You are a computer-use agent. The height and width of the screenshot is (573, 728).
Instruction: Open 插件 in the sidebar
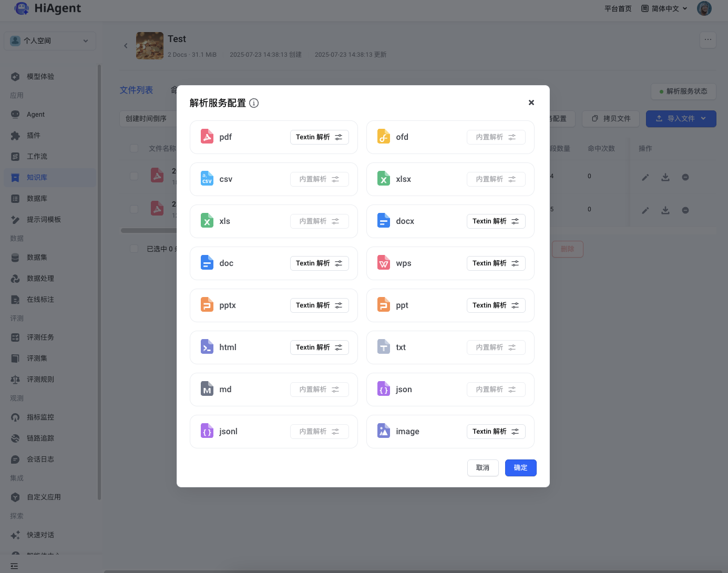tap(50, 136)
